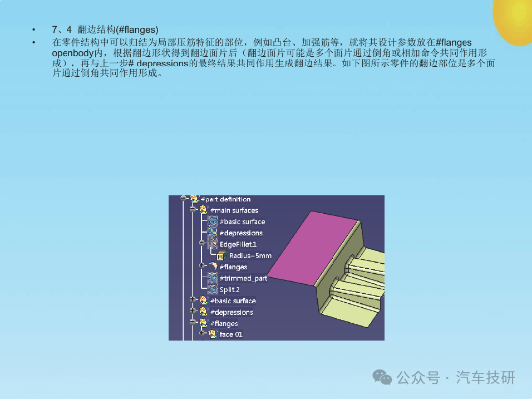Collapse the #main surfaces node
Image resolution: width=532 pixels, height=399 pixels.
(x=193, y=209)
